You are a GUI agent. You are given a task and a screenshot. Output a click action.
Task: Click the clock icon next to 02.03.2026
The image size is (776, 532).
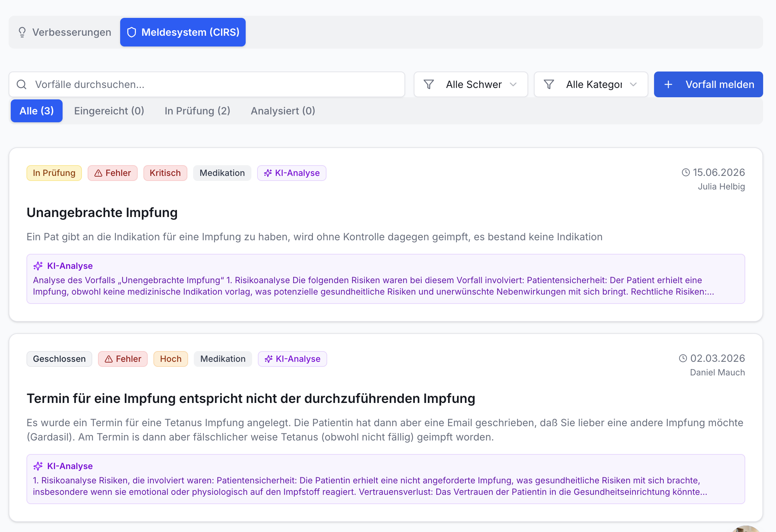(683, 358)
